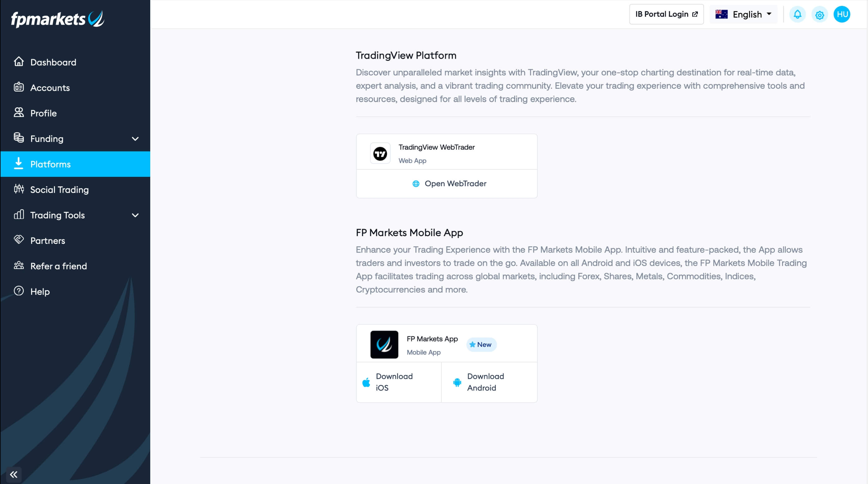
Task: Click the Social Trading sidebar icon
Action: coord(20,189)
